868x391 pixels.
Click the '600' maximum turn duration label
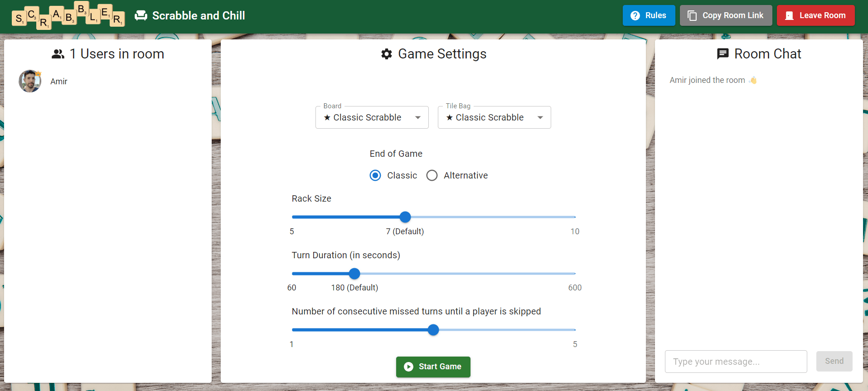click(575, 288)
